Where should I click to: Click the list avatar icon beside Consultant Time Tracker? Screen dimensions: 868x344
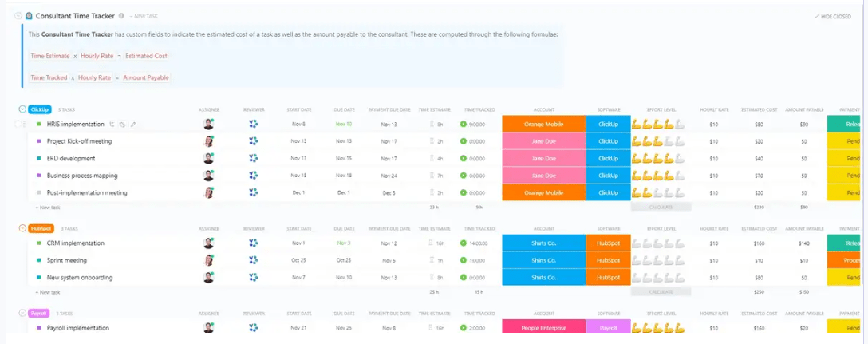[x=29, y=16]
